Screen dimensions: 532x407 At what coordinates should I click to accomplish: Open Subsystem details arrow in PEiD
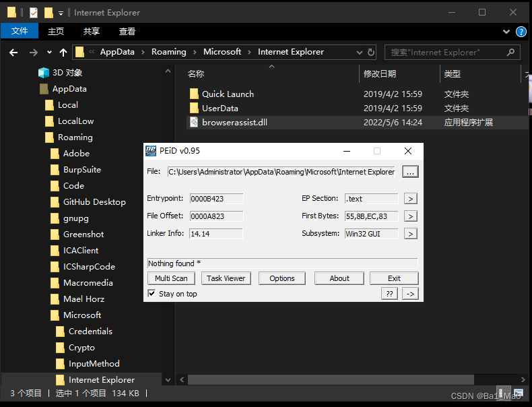411,234
